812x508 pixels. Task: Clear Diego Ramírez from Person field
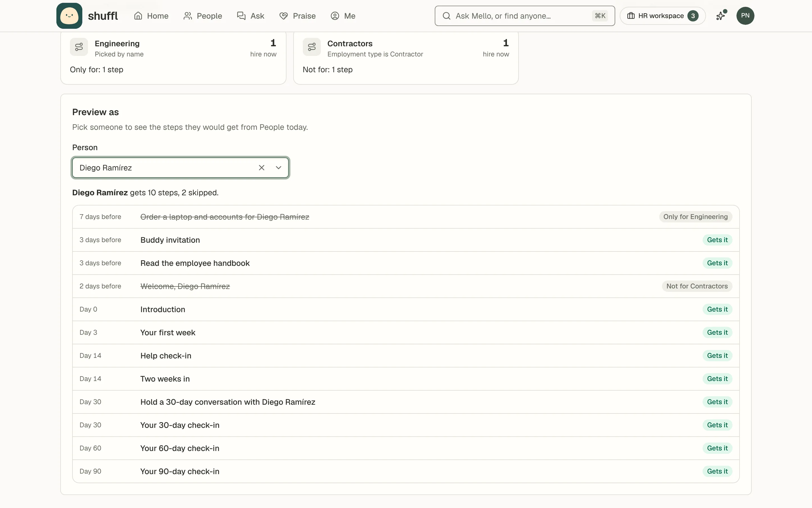pos(261,168)
